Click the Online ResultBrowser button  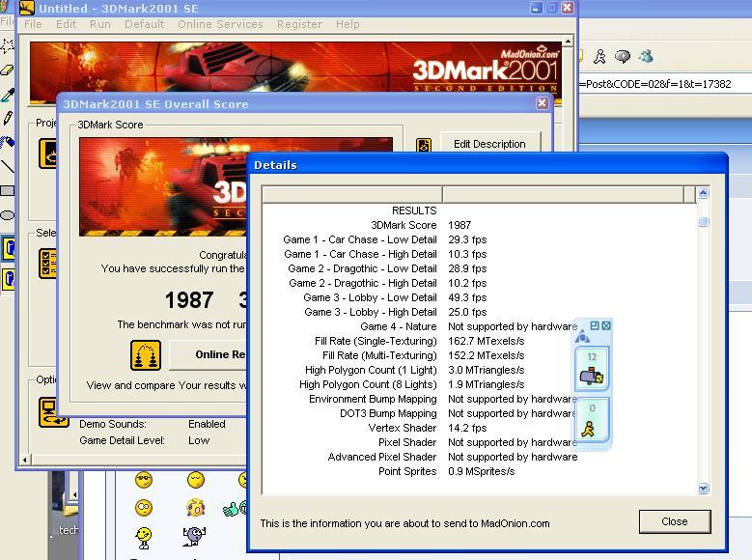coord(209,354)
